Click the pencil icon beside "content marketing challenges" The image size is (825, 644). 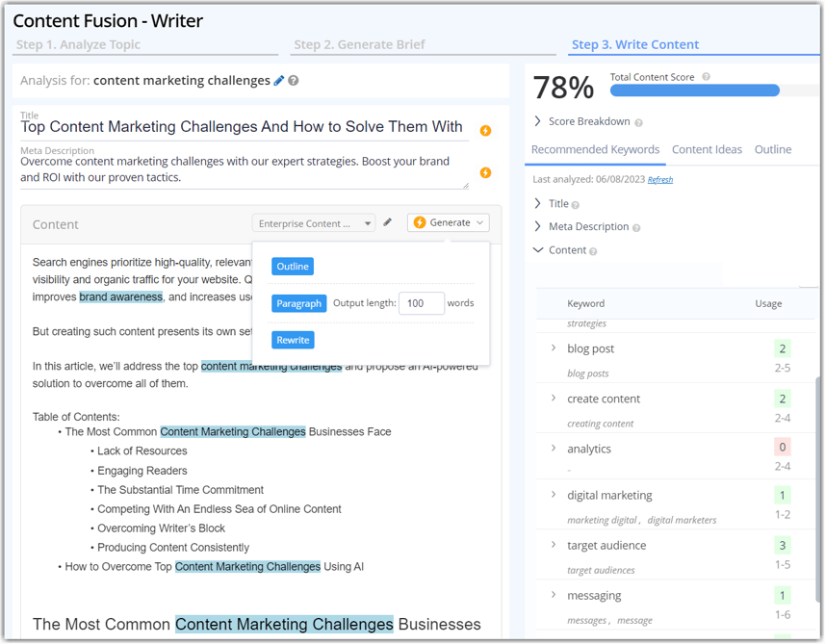click(x=278, y=81)
